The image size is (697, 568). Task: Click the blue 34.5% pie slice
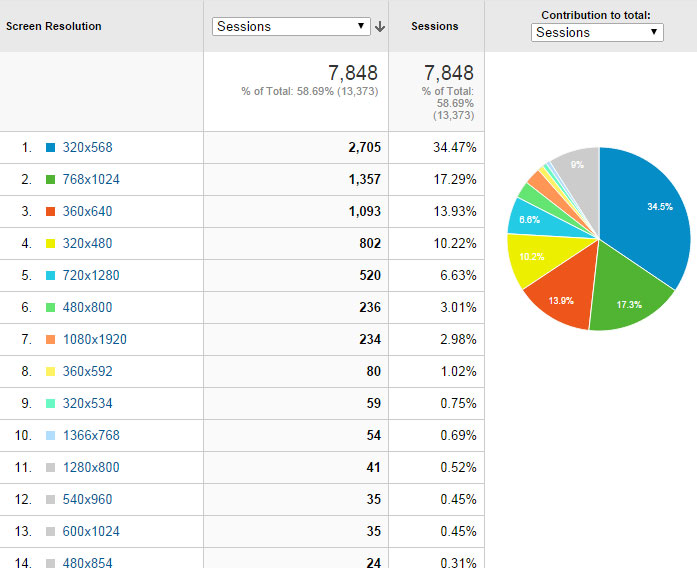[650, 215]
